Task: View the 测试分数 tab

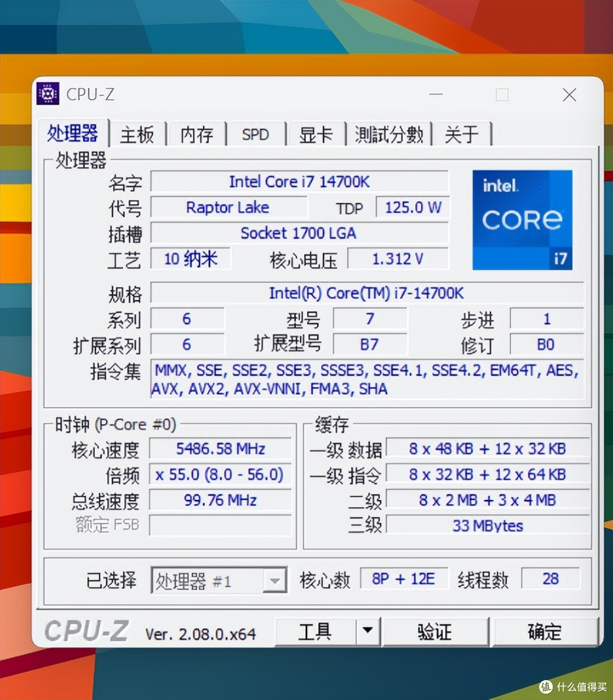Action: [388, 134]
